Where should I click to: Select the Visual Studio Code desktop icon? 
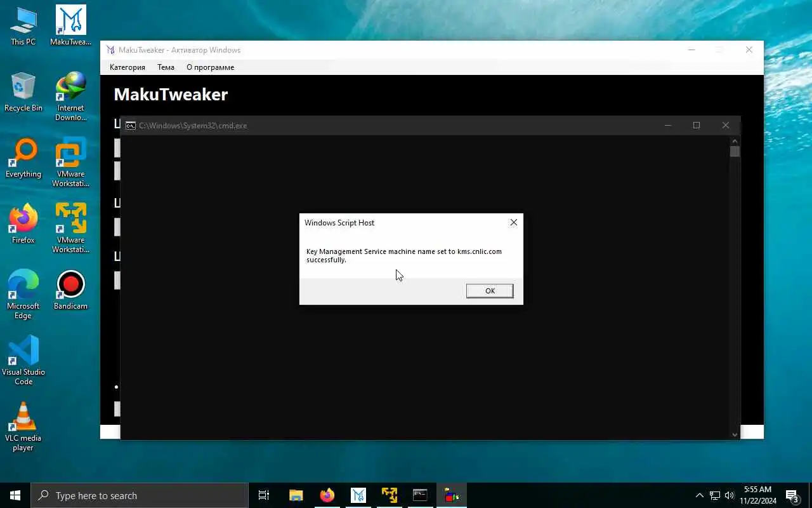coord(23,361)
